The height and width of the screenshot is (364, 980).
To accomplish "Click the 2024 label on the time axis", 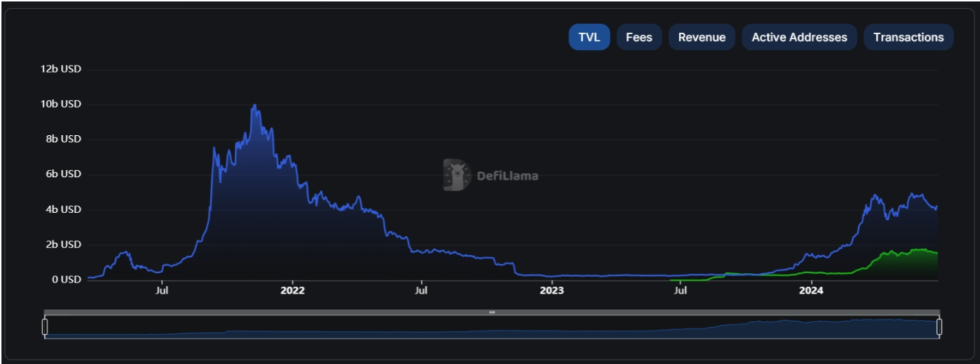I will coord(811,291).
